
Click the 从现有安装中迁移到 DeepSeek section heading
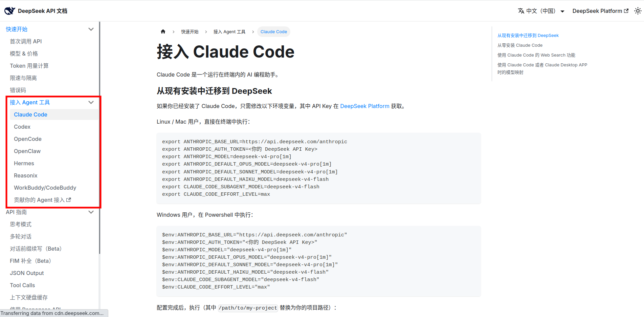pyautogui.click(x=214, y=91)
